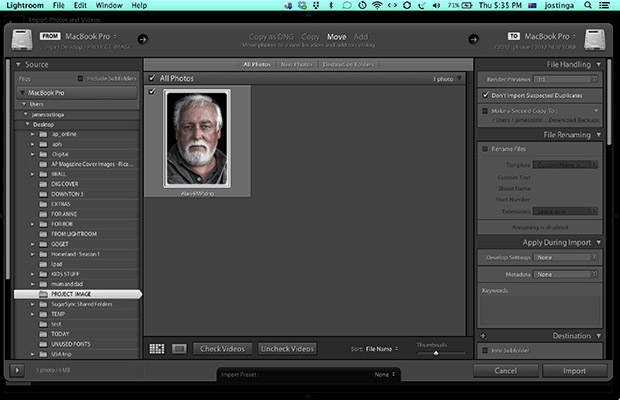This screenshot has width=620, height=400.
Task: Switch to loupe view icon
Action: click(179, 349)
